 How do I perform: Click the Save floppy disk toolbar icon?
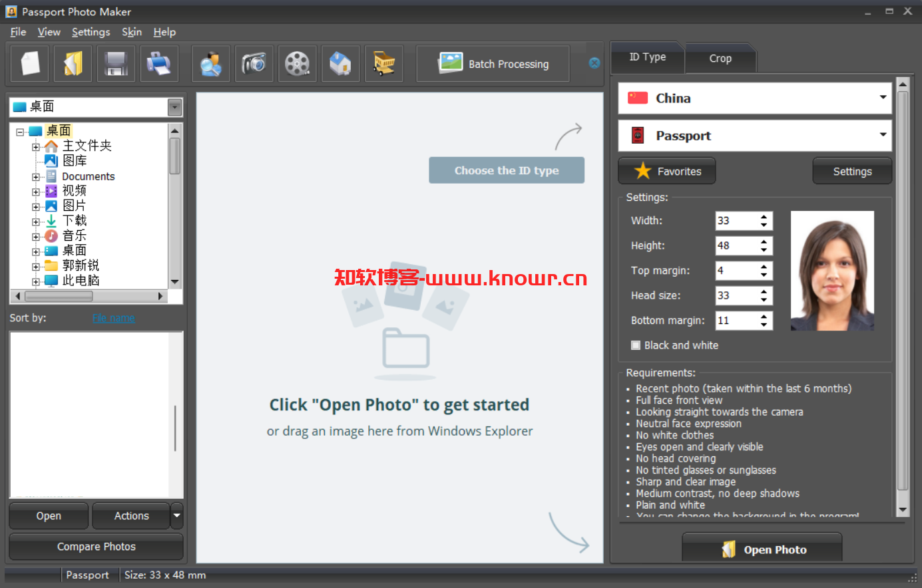coord(116,64)
